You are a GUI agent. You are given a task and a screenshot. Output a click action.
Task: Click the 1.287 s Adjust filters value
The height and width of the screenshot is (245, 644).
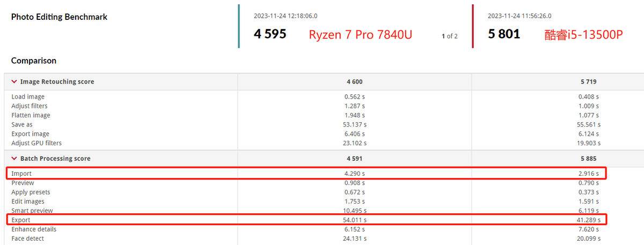355,106
